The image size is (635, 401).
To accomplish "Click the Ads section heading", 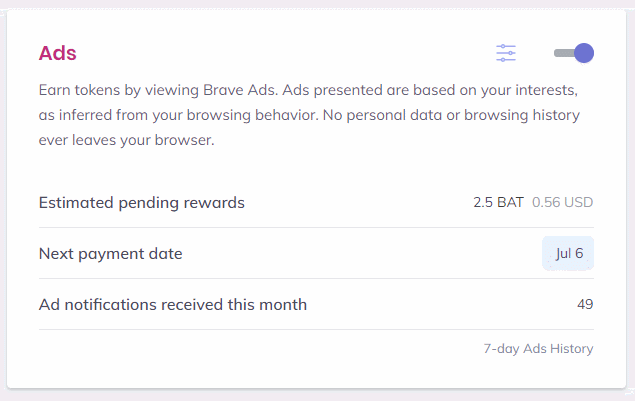I will point(58,53).
